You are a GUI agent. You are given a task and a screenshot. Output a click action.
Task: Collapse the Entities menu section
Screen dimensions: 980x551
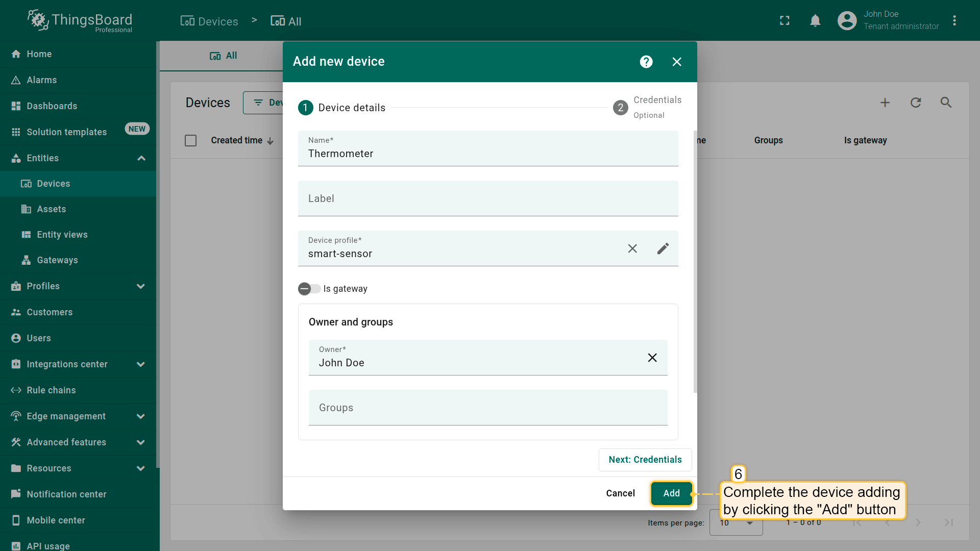[141, 158]
